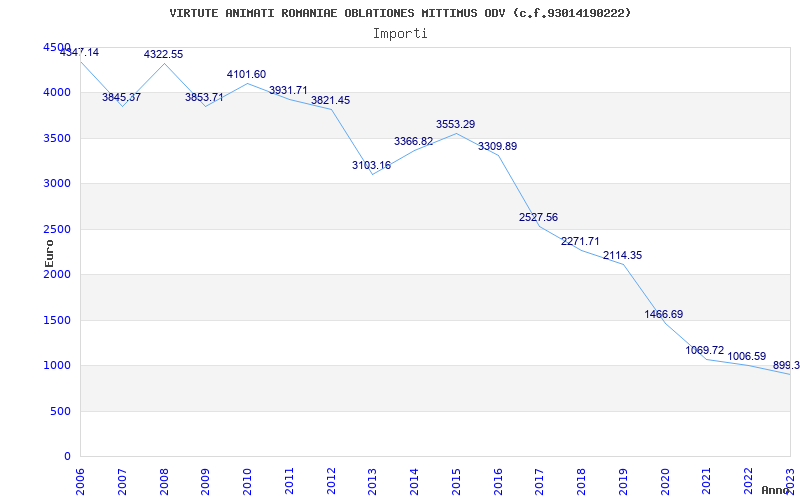Image resolution: width=800 pixels, height=500 pixels.
Task: Click the x-axis year 2016
Action: [498, 482]
